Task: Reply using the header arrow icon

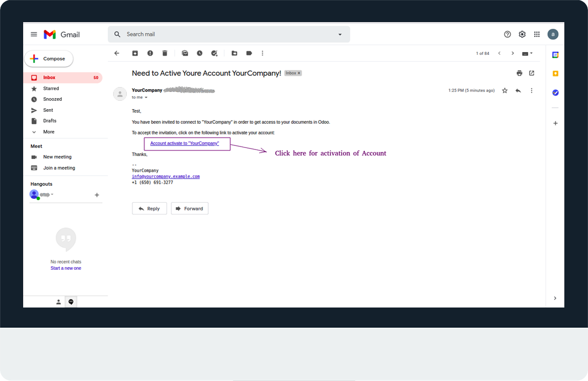Action: coord(518,91)
